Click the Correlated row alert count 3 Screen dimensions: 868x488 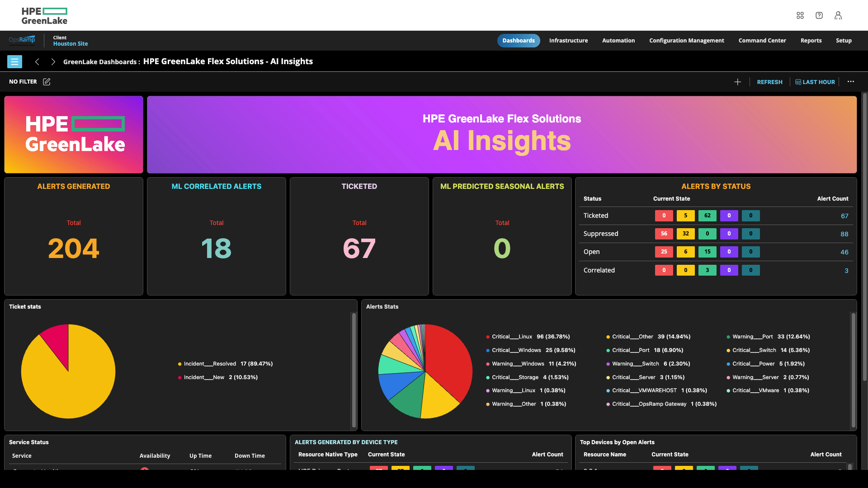coord(846,271)
